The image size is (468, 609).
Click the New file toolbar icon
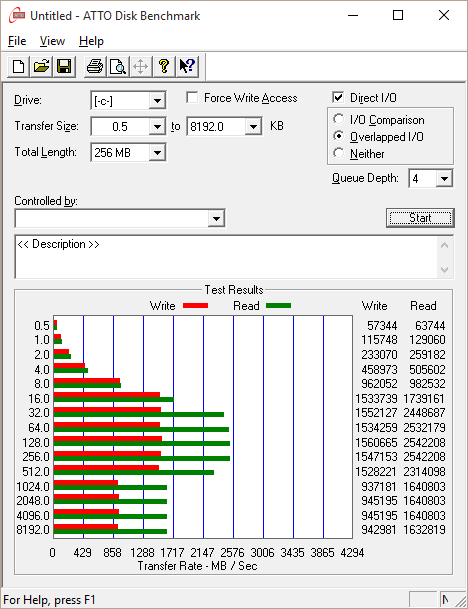pos(18,67)
